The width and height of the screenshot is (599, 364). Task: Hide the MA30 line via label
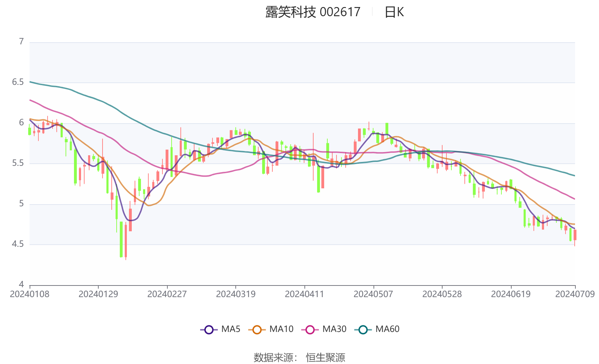(x=334, y=329)
